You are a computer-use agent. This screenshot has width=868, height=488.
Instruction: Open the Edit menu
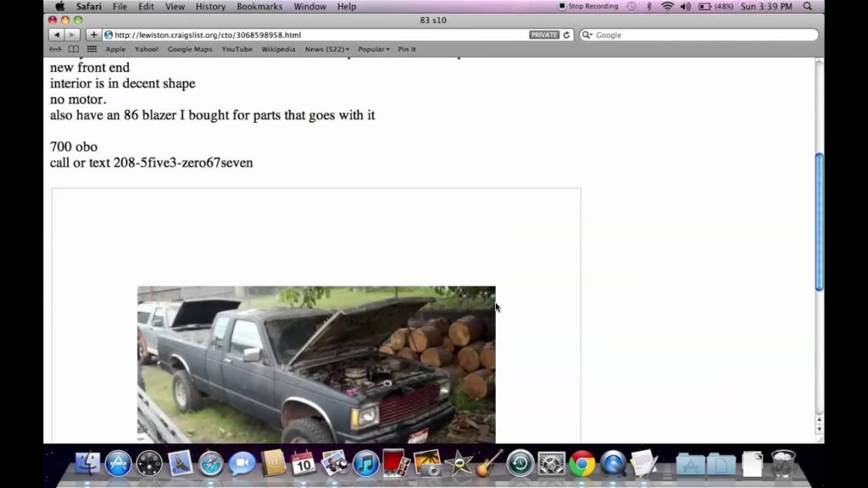[x=146, y=7]
